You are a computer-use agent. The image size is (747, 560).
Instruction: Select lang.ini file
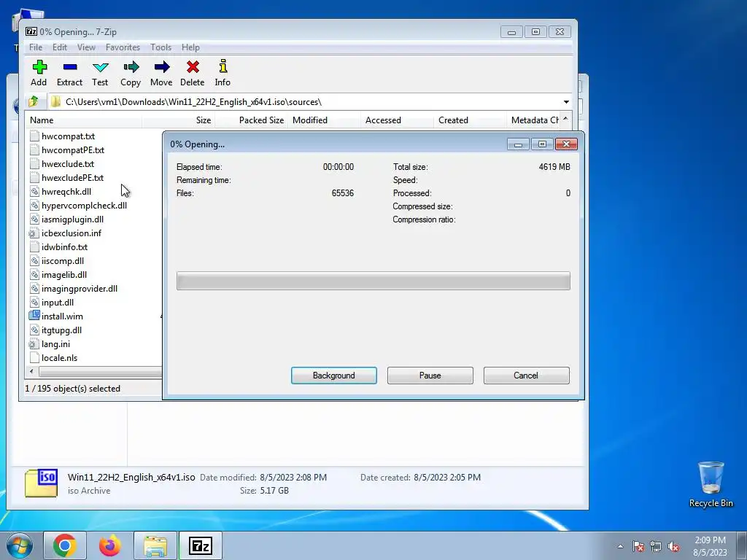[x=55, y=344]
